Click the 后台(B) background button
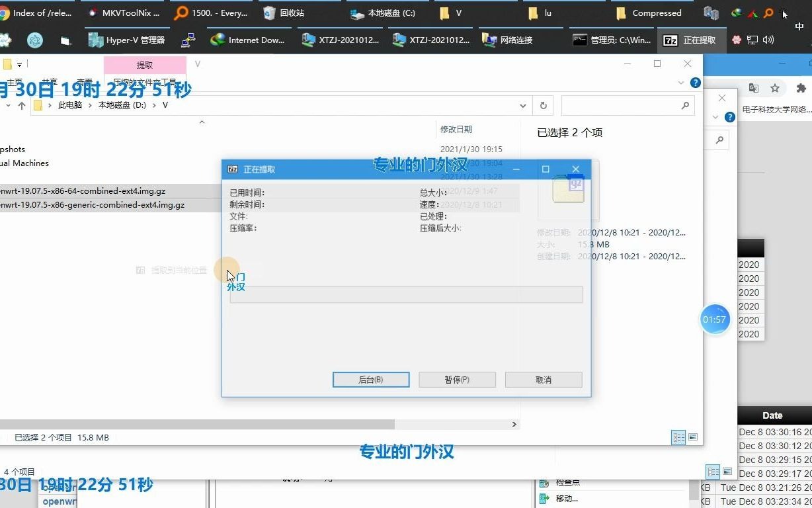 [371, 380]
